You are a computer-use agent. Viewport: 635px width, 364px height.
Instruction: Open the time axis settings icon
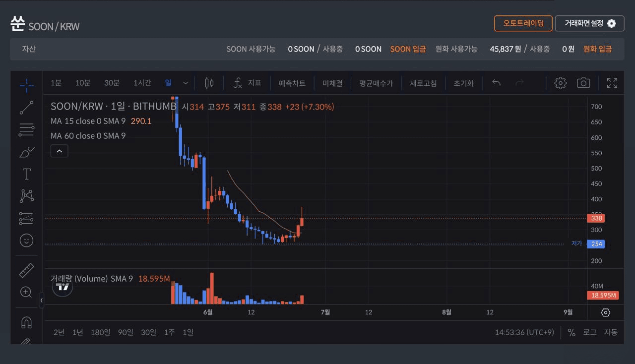[x=606, y=312]
